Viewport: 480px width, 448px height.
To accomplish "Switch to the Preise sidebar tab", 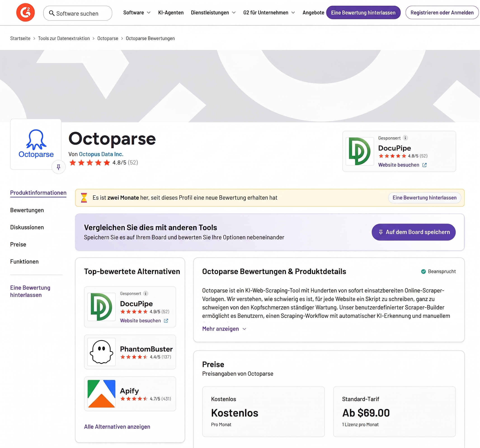I will (18, 244).
